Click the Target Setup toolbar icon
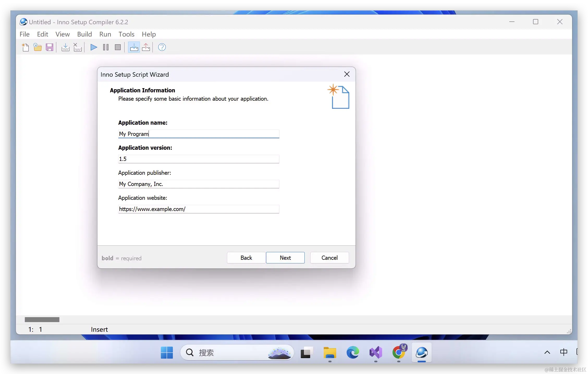The image size is (588, 374). tap(134, 47)
